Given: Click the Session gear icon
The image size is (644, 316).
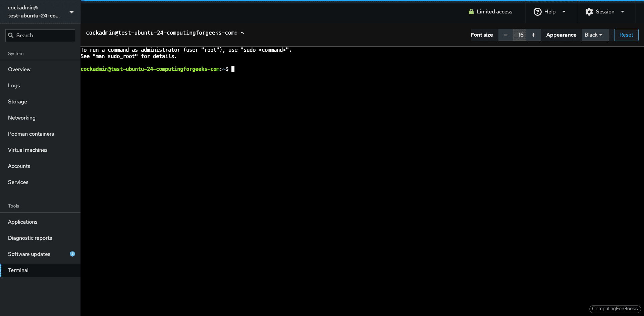Looking at the screenshot, I should [x=589, y=11].
